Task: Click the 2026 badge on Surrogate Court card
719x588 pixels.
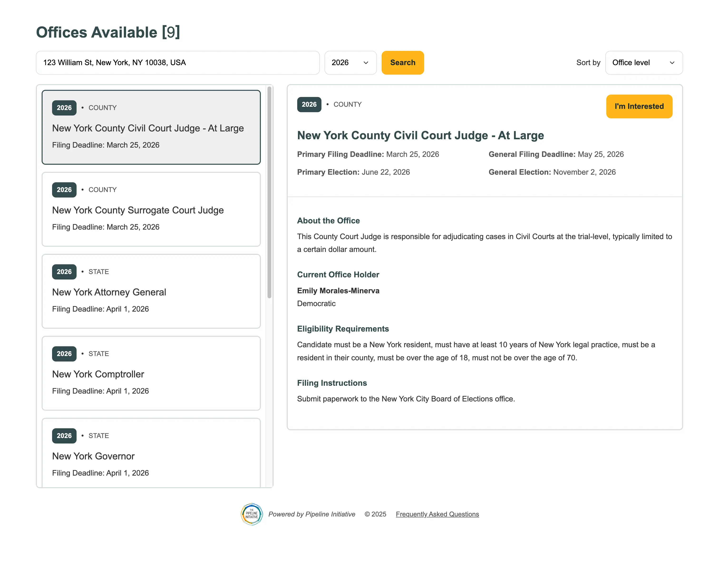Action: click(64, 190)
